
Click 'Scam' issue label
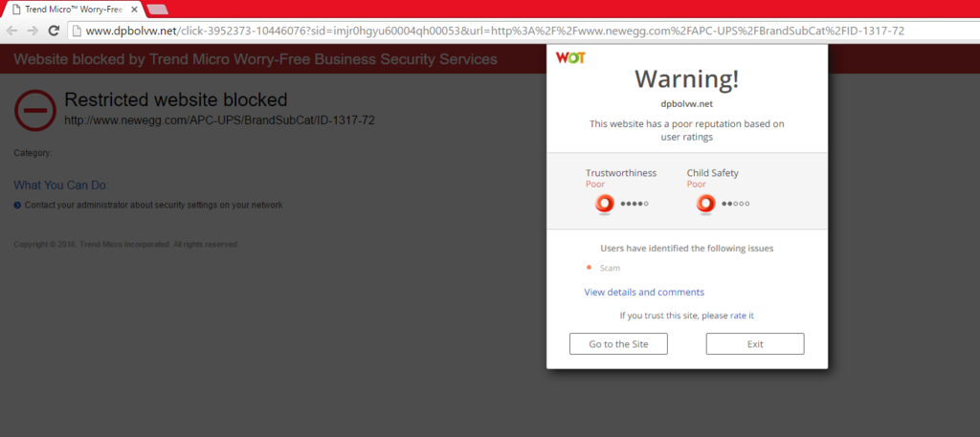(610, 268)
